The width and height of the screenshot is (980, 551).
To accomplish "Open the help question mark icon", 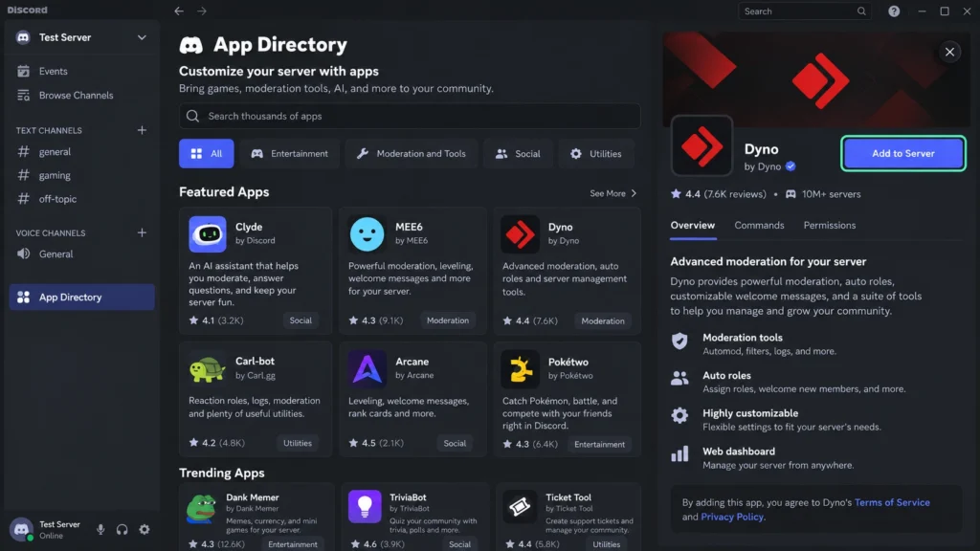I will click(894, 11).
